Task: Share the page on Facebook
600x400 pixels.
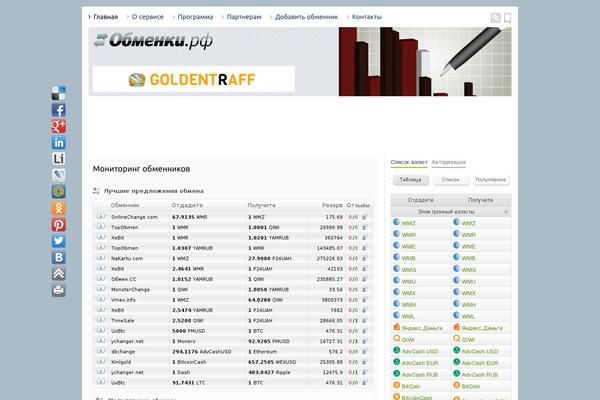Action: pyautogui.click(x=59, y=110)
